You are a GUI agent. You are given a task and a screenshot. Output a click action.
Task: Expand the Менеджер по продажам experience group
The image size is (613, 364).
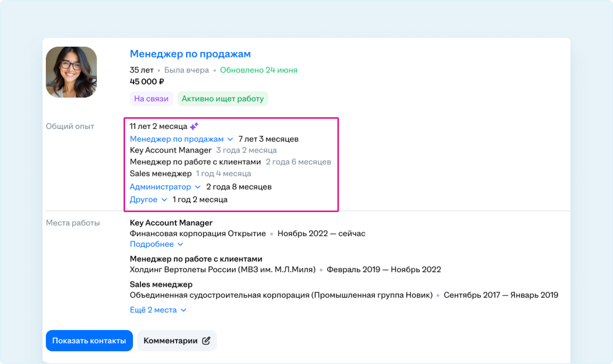[x=177, y=139]
